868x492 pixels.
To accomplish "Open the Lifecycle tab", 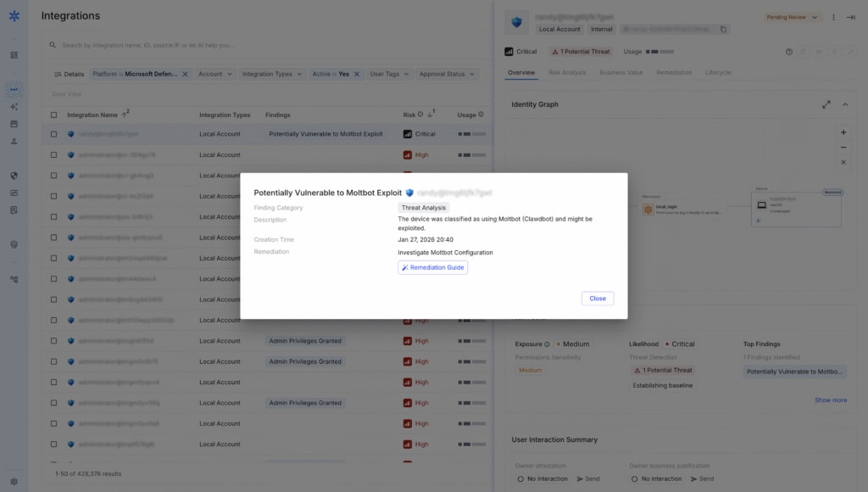I will (717, 72).
